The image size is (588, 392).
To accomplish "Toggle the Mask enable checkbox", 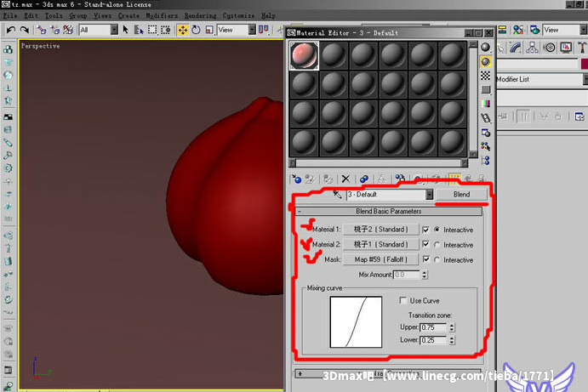I will click(425, 259).
